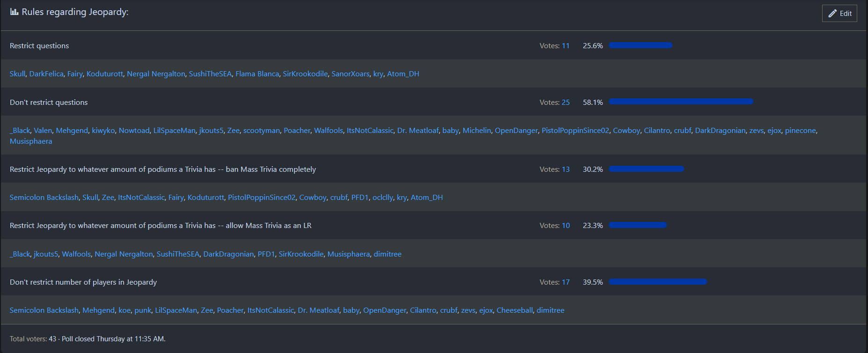868x353 pixels.
Task: Open Cheeseball's profile link
Action: [x=514, y=310]
